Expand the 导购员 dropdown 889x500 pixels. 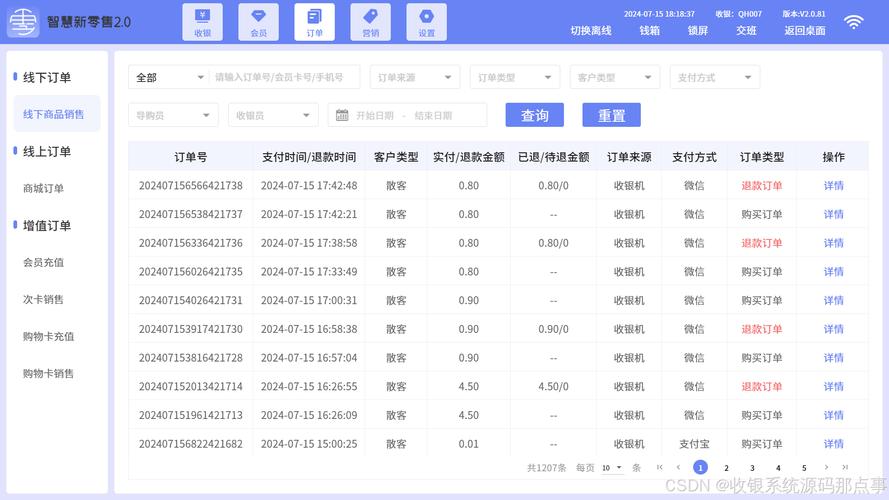pos(173,115)
